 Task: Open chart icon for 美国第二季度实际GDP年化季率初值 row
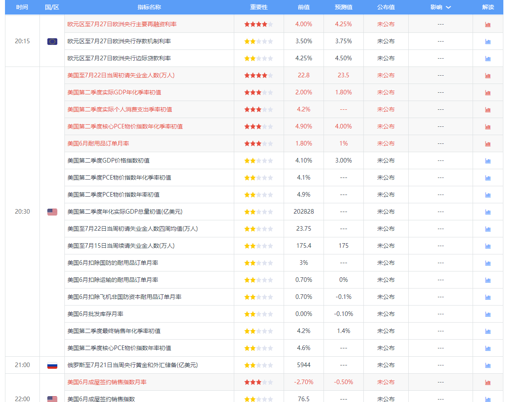[488, 93]
